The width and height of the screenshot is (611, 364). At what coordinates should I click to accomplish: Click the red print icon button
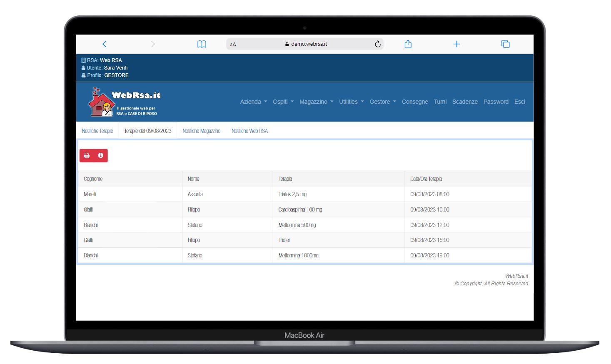[x=87, y=155]
